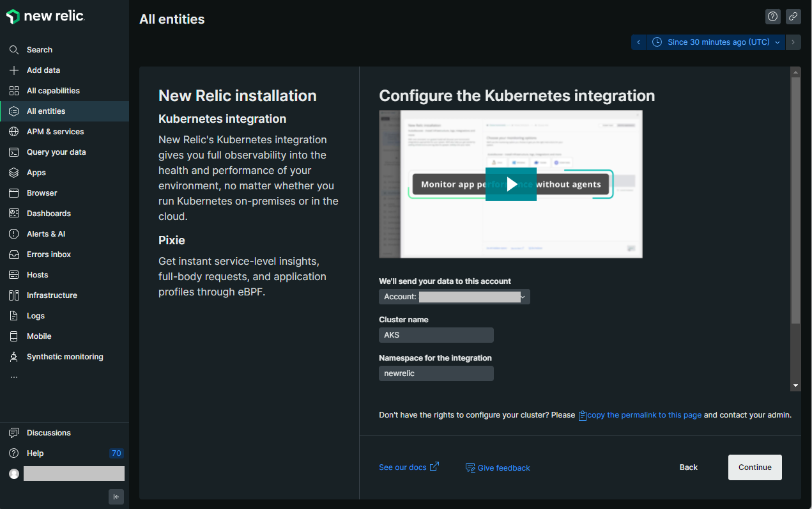Viewport: 812px width, 509px height.
Task: Click the help question mark icon top right
Action: (773, 17)
